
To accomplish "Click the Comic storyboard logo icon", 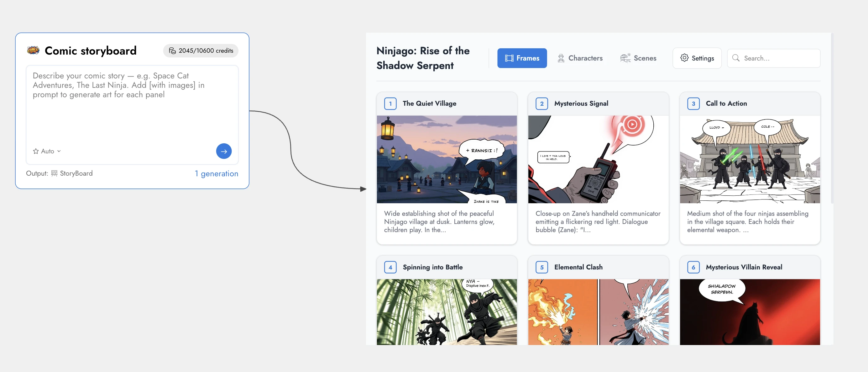I will click(x=33, y=50).
